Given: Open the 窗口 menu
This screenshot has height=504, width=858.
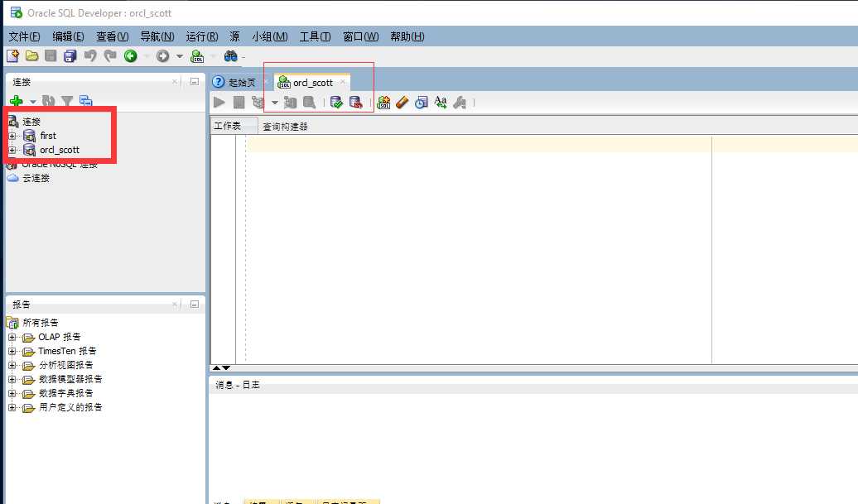Looking at the screenshot, I should 360,36.
